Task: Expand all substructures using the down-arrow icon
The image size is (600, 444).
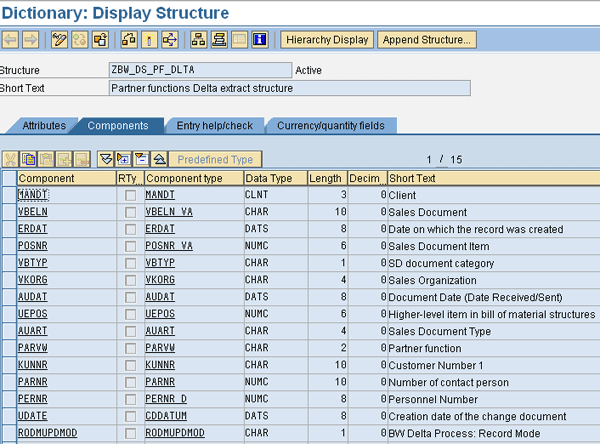Action: (105, 159)
